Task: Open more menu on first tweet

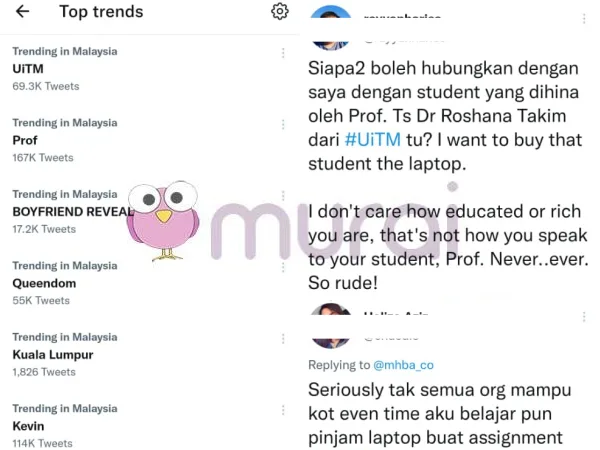Action: tap(584, 19)
